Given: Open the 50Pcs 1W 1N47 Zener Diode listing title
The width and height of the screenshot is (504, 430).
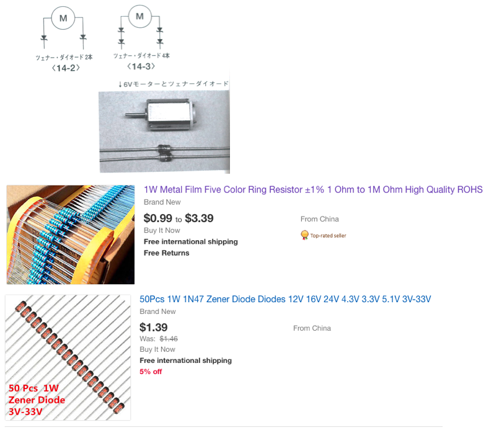Looking at the screenshot, I should [x=285, y=300].
